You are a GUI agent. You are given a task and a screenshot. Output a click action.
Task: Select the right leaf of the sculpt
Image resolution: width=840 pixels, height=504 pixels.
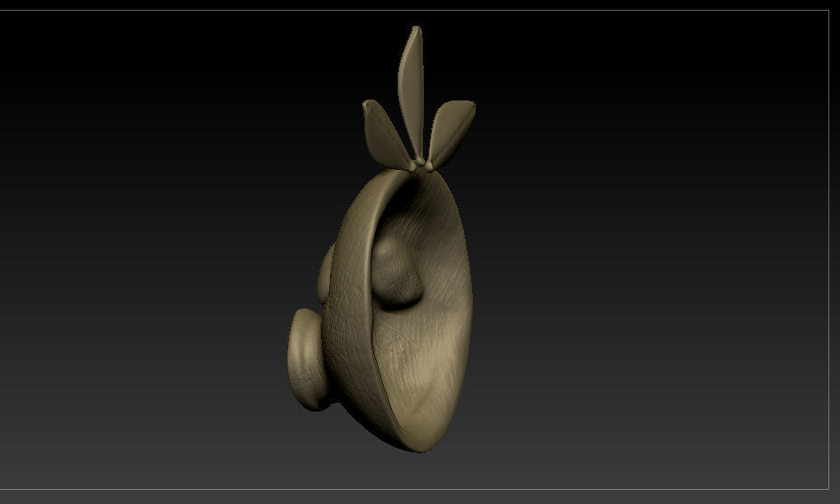(x=450, y=134)
